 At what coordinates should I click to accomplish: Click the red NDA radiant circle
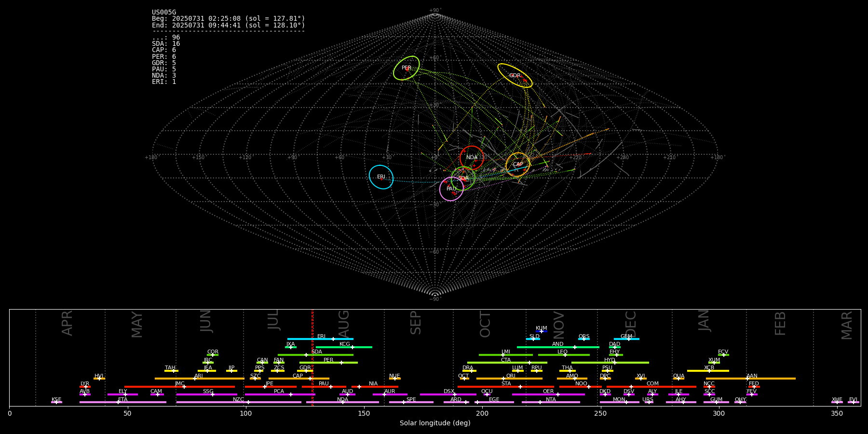[x=472, y=158]
